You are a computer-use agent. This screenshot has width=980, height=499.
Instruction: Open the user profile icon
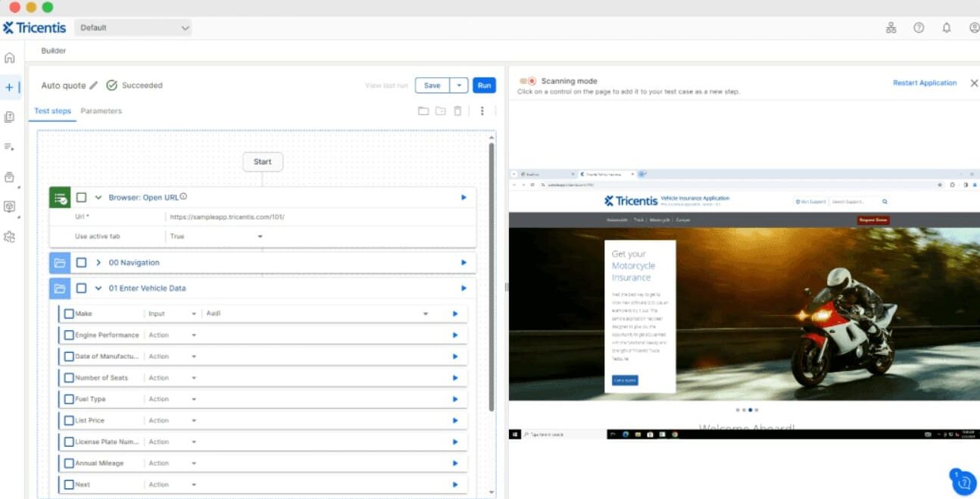[x=974, y=28]
